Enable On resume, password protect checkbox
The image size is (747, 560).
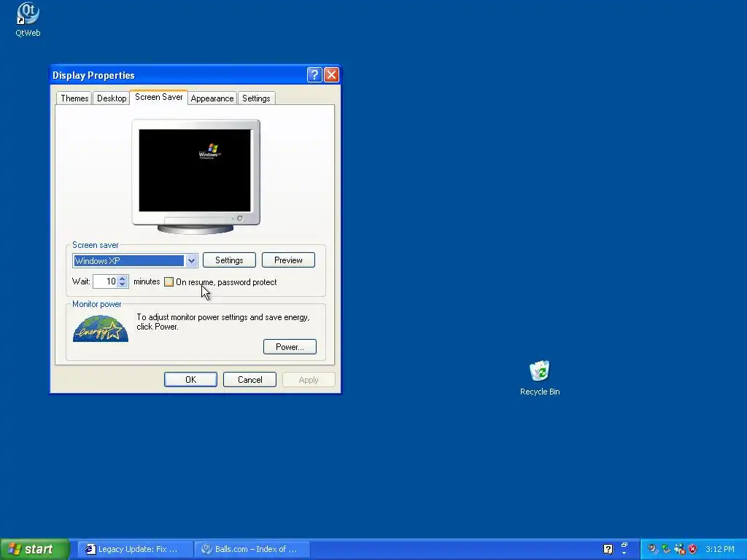(169, 282)
